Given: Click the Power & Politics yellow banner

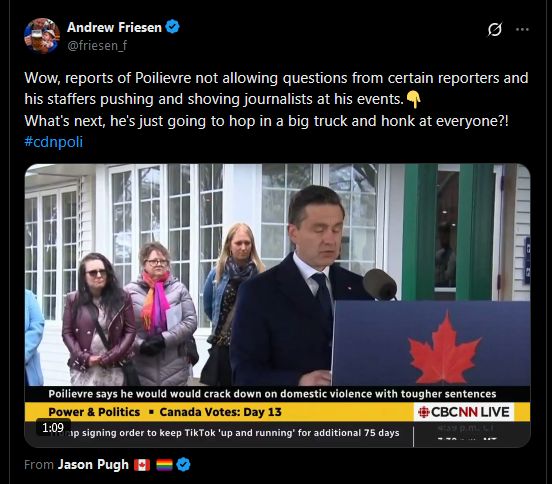Looking at the screenshot, I should (x=219, y=412).
